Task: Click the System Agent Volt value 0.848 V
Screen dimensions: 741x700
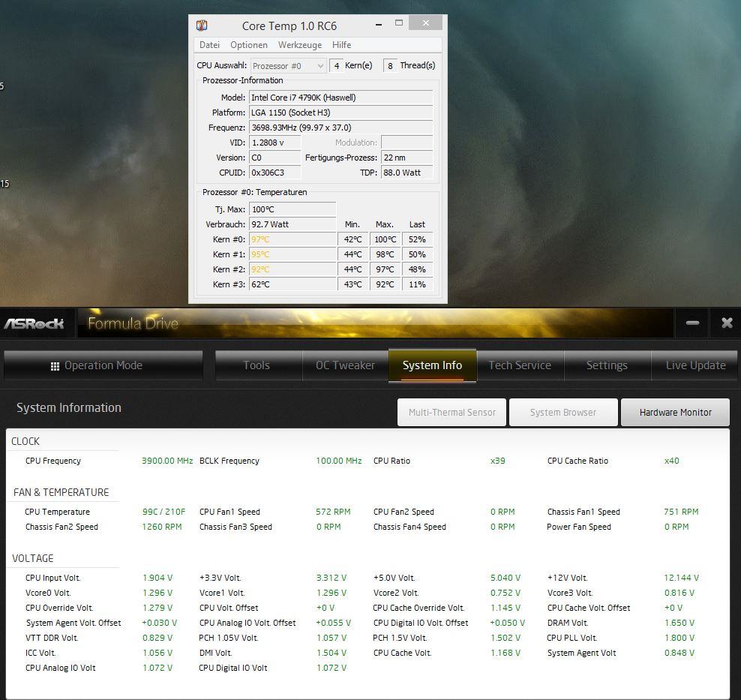Action: [x=679, y=653]
